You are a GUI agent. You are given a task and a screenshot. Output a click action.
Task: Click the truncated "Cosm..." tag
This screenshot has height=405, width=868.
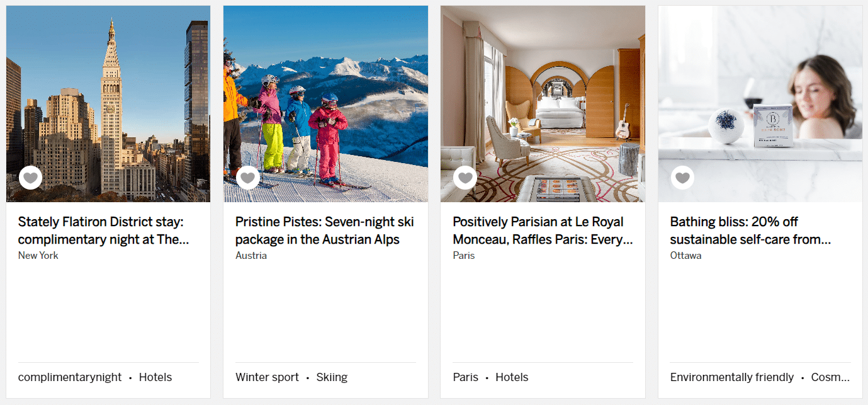coord(830,377)
